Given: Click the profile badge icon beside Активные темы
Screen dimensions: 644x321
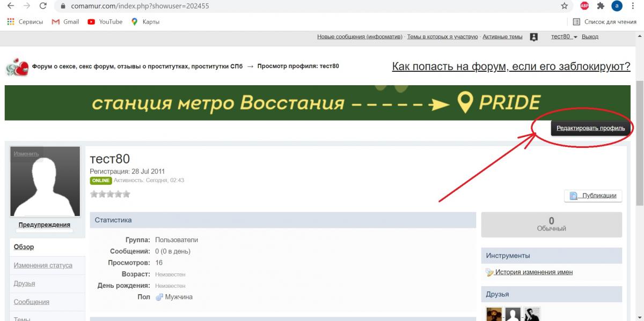Looking at the screenshot, I should pyautogui.click(x=533, y=37).
